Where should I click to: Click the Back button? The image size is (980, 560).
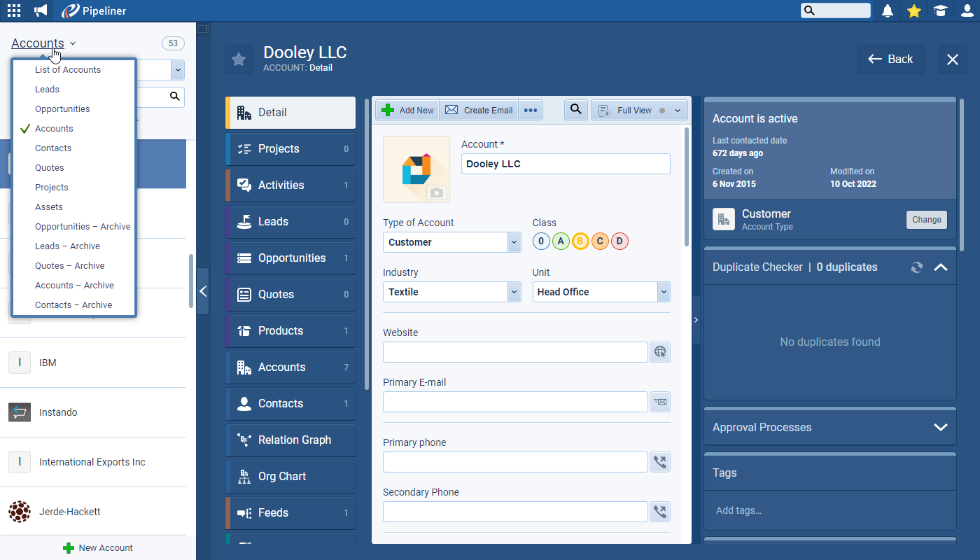coord(890,59)
